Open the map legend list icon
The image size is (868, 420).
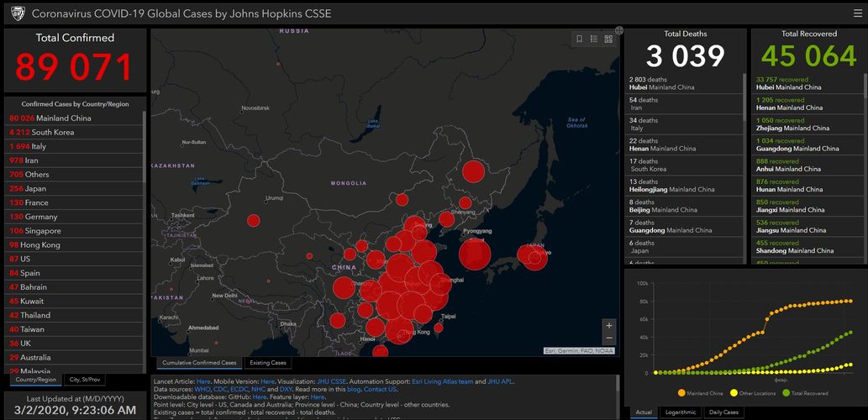(593, 39)
